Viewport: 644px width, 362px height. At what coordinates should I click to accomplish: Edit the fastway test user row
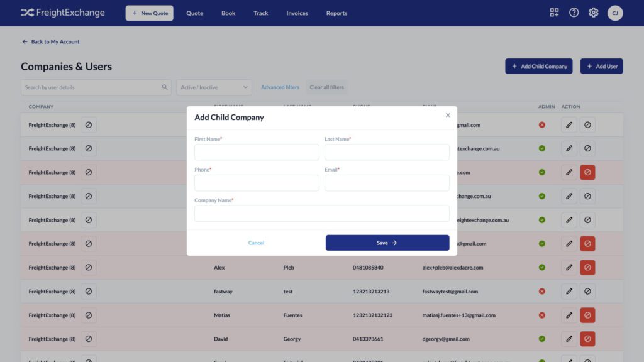(569, 292)
